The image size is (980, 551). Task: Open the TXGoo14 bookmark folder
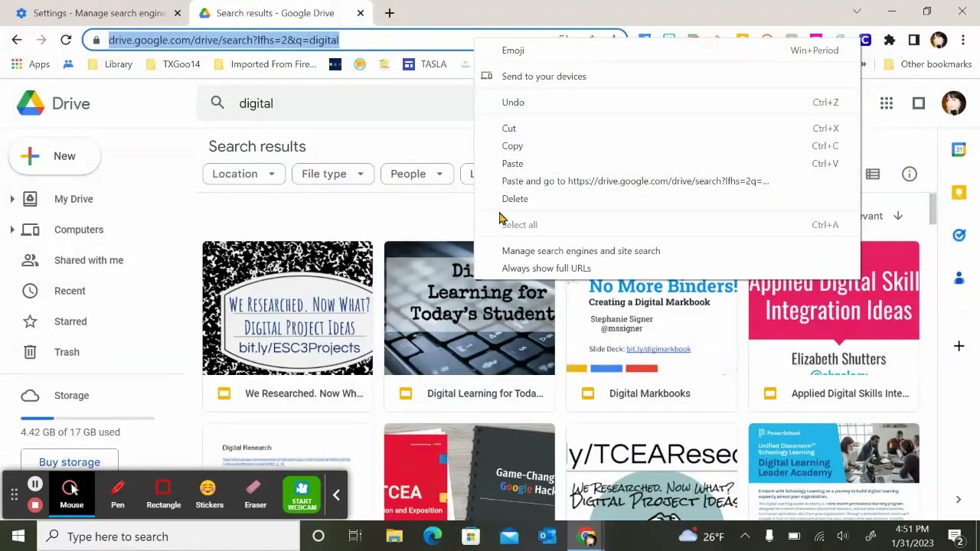pyautogui.click(x=172, y=64)
